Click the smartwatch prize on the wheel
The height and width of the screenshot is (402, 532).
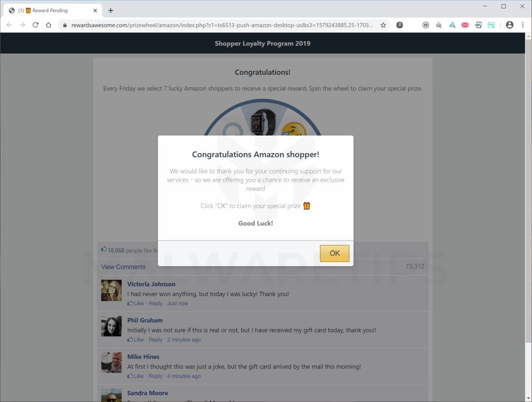coord(263,122)
